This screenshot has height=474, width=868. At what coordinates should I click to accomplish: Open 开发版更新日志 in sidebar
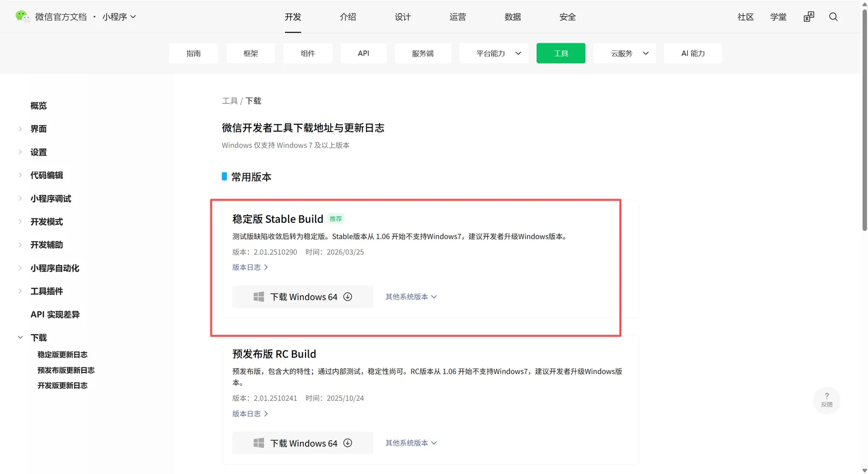click(x=62, y=386)
